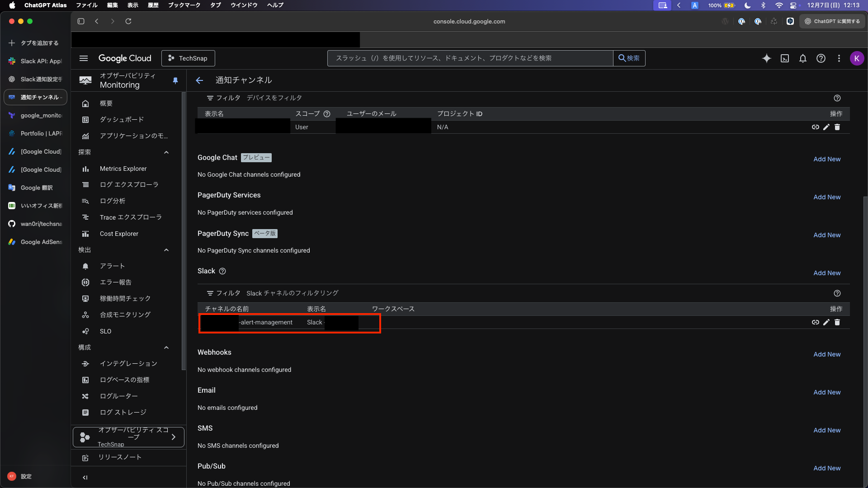Click back arrow beside 通知チャンネル title
The width and height of the screenshot is (868, 488).
click(x=199, y=80)
